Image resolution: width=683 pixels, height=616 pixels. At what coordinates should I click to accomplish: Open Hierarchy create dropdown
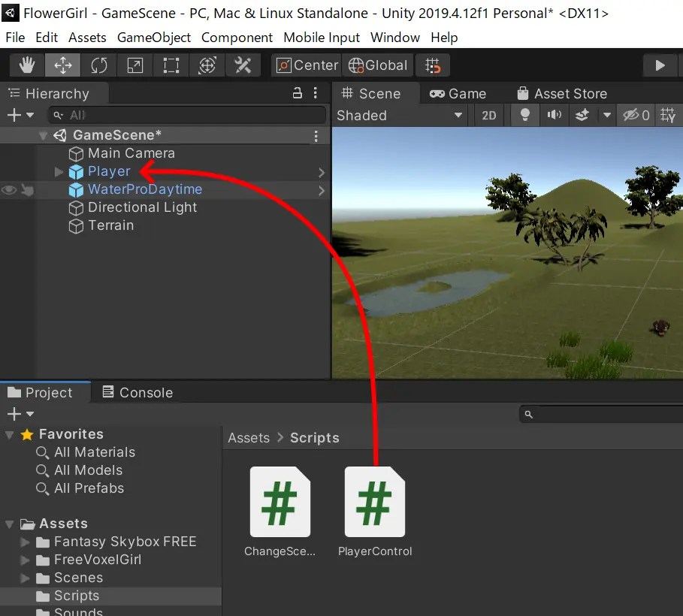click(20, 115)
